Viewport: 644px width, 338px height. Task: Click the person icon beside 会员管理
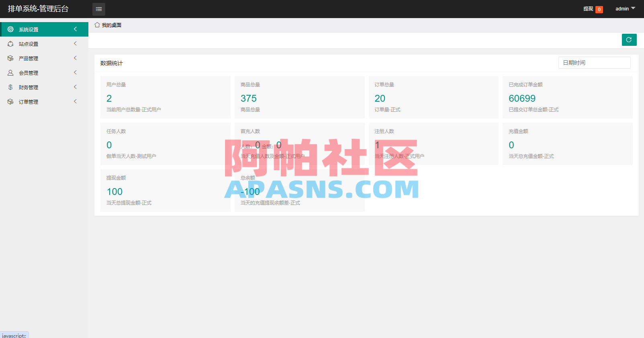[x=10, y=73]
